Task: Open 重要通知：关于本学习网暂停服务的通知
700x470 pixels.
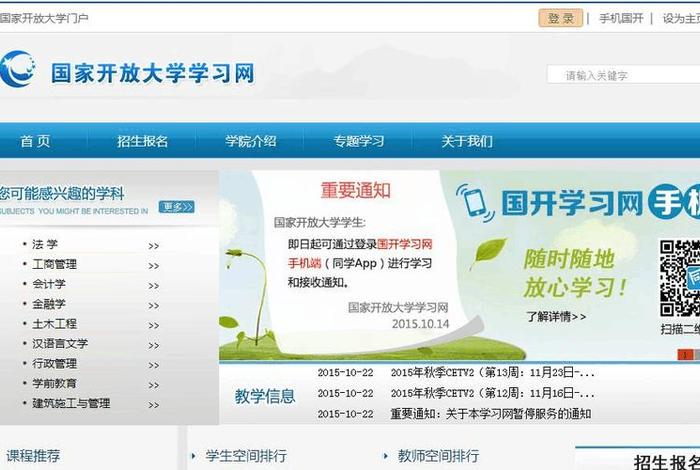Action: coord(491,414)
